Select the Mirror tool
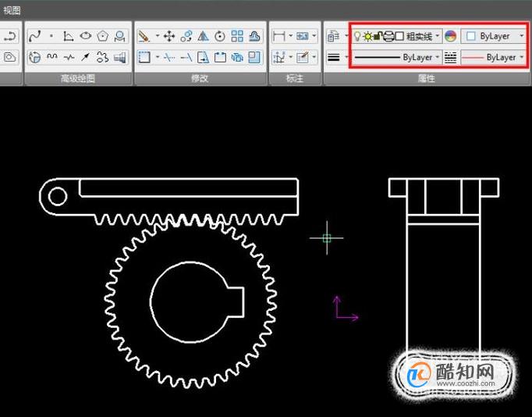The width and height of the screenshot is (532, 417). click(x=203, y=36)
